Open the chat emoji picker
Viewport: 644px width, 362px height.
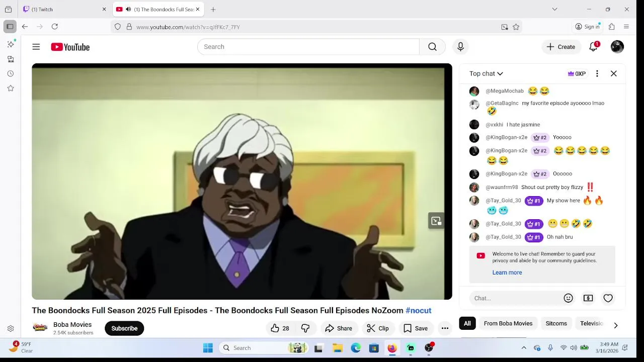coord(568,298)
